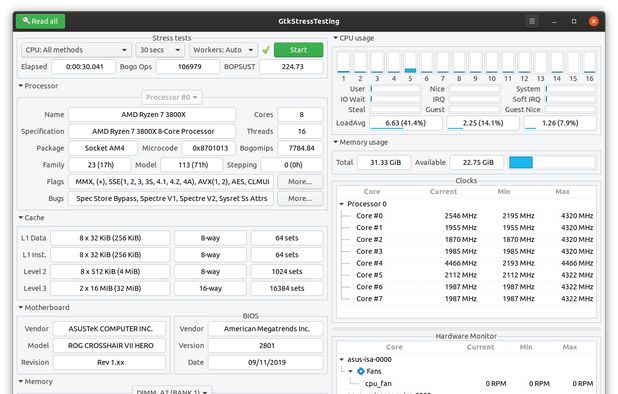The width and height of the screenshot is (618, 394).
Task: Click the Read all button
Action: (41, 21)
